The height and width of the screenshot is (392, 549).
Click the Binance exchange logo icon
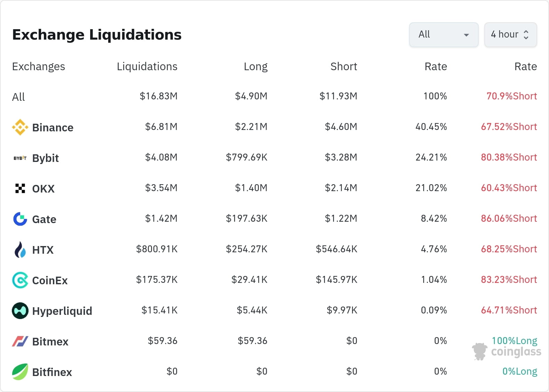point(20,127)
